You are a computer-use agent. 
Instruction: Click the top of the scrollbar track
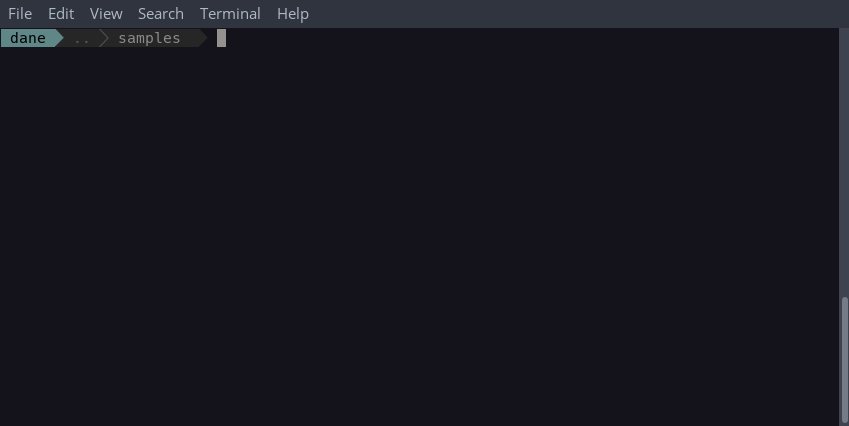click(844, 34)
